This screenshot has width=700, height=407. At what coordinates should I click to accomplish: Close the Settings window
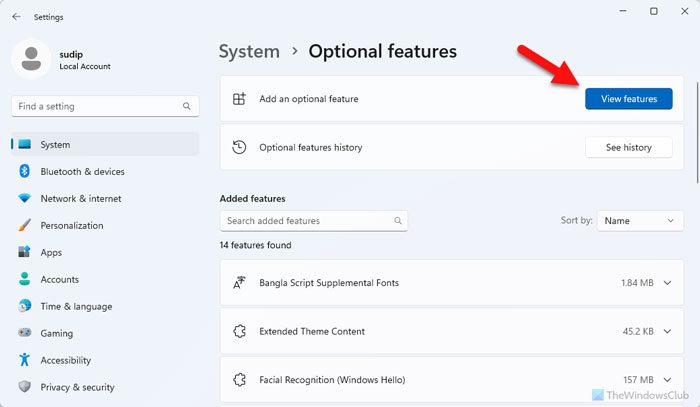pos(684,11)
